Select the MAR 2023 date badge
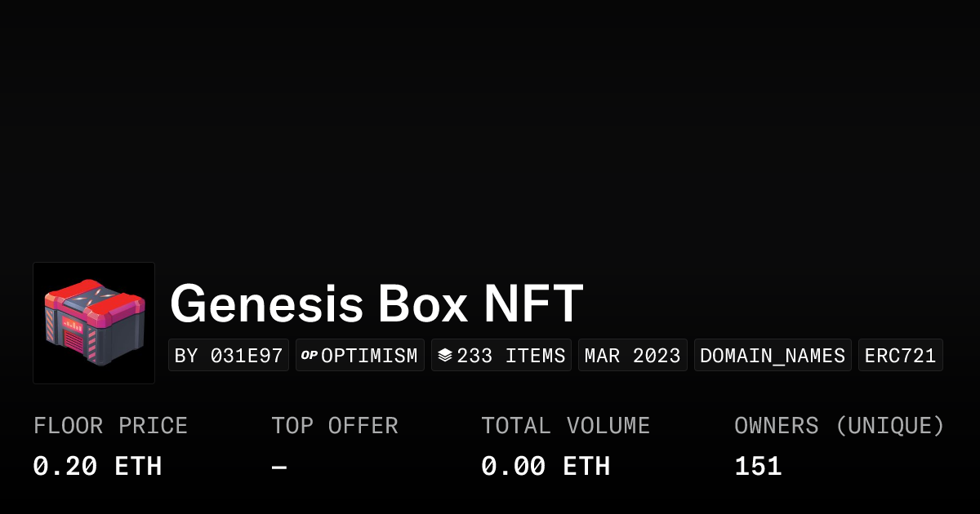The height and width of the screenshot is (514, 980). pos(632,356)
